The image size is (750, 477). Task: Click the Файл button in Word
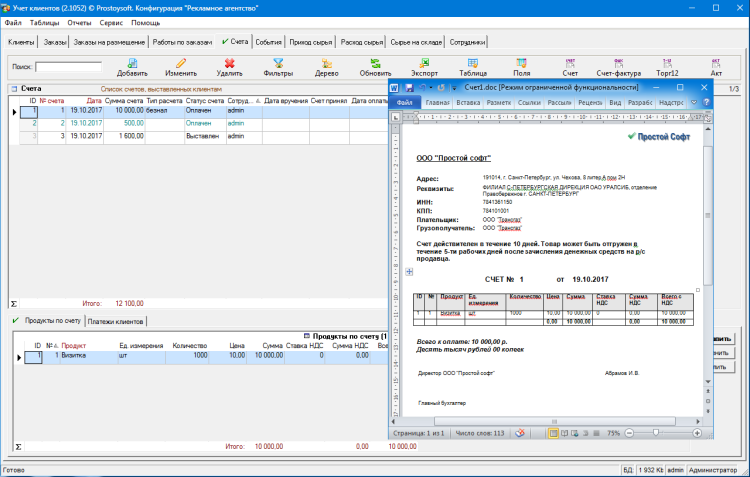405,103
